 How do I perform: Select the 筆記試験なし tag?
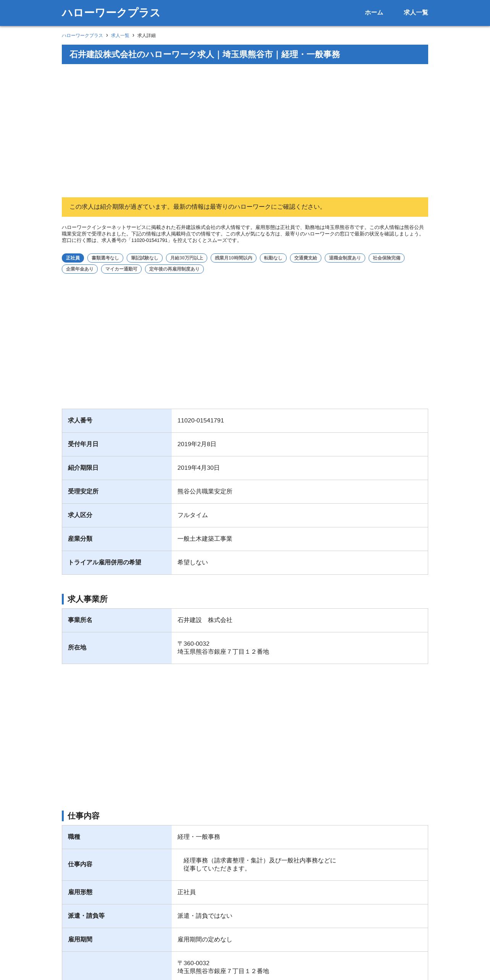point(145,258)
